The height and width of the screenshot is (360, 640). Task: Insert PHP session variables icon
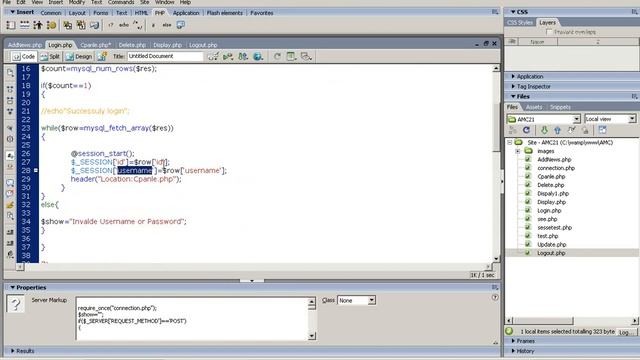coord(38,25)
